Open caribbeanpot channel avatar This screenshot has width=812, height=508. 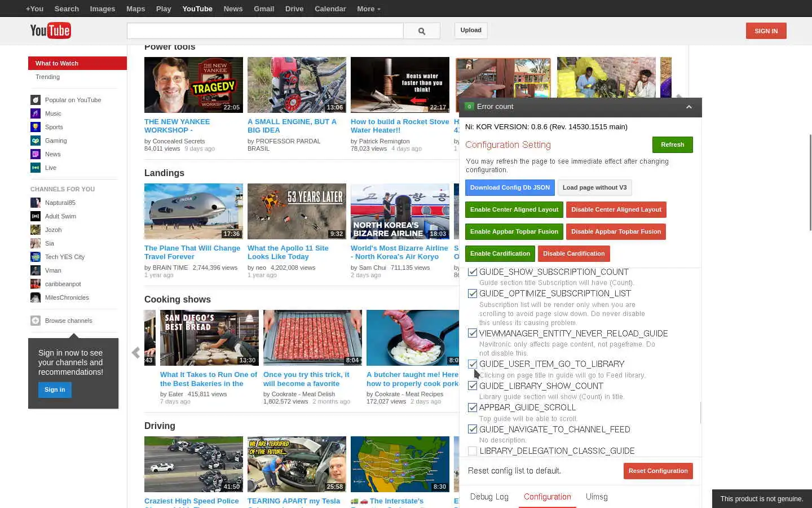[x=36, y=284]
